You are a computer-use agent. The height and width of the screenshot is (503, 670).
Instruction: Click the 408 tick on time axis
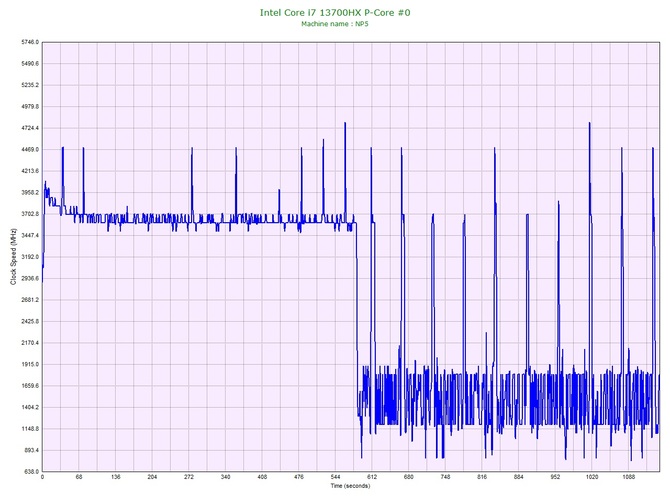point(262,477)
